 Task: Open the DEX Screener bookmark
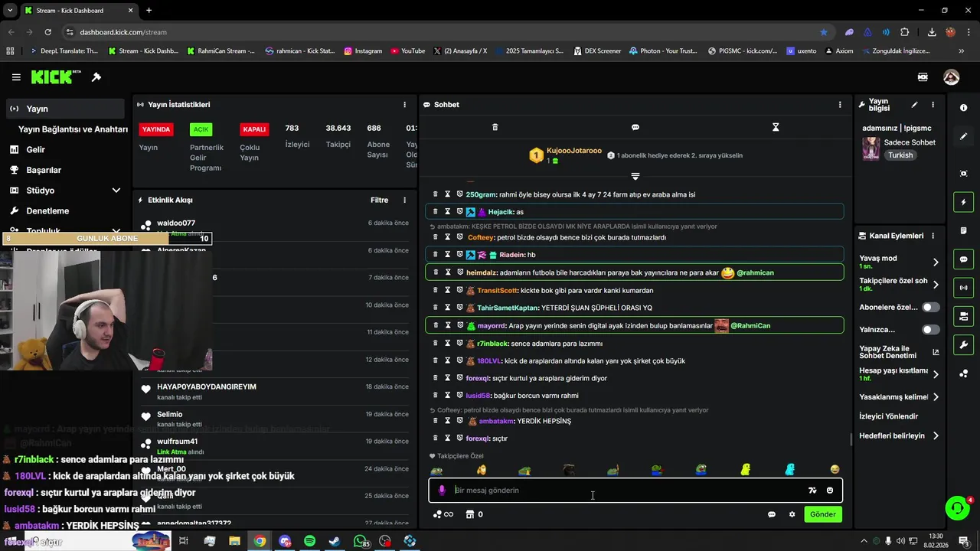(596, 51)
